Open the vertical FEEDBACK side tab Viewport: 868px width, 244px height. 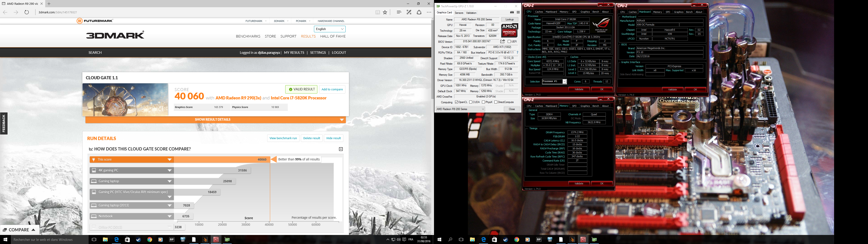click(4, 123)
